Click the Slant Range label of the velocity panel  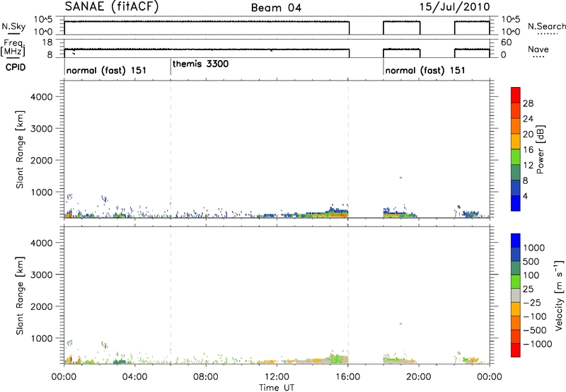click(x=20, y=296)
